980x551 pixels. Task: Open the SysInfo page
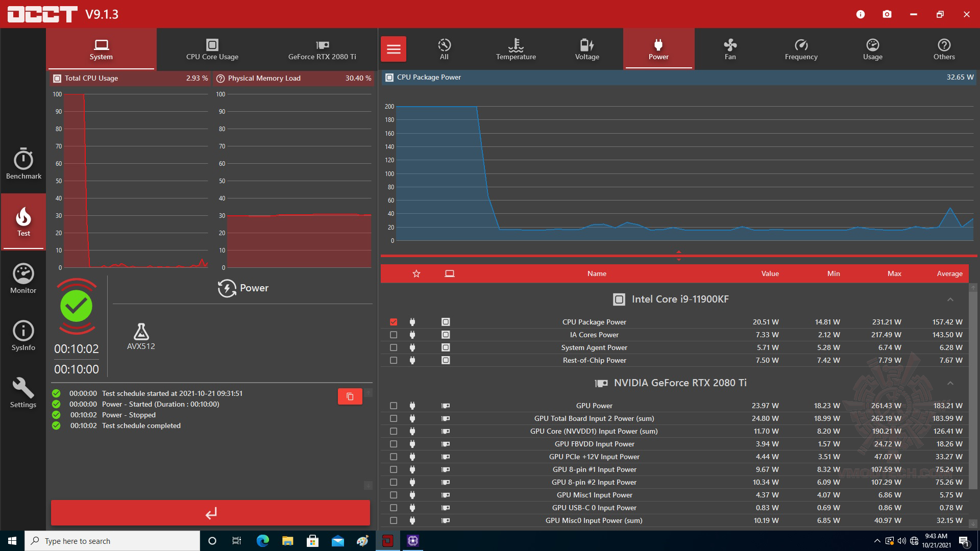(23, 336)
